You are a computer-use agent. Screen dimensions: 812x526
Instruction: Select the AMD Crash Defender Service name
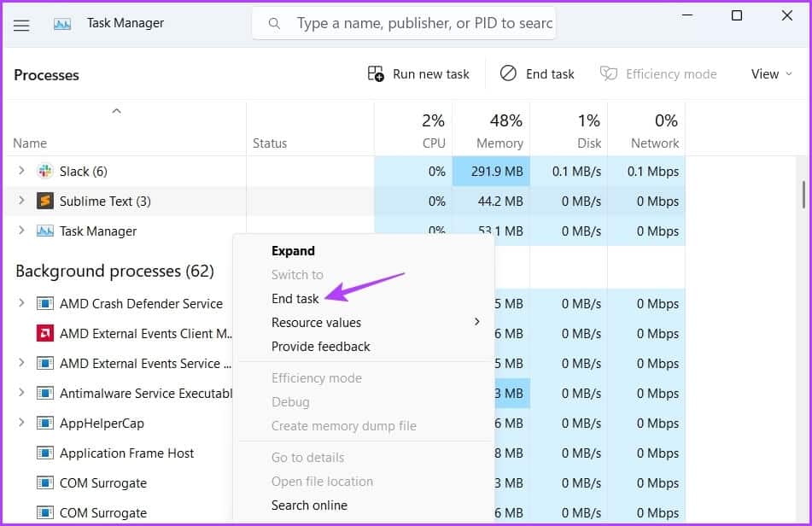[x=141, y=304]
